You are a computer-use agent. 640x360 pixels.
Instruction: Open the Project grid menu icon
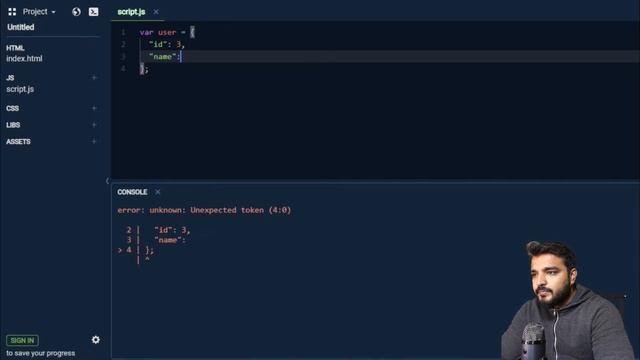pos(12,12)
